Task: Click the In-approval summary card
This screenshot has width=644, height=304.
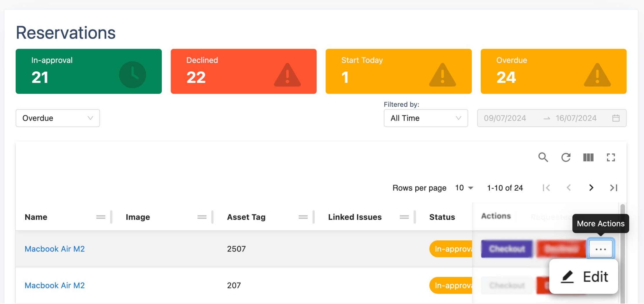Action: (88, 71)
